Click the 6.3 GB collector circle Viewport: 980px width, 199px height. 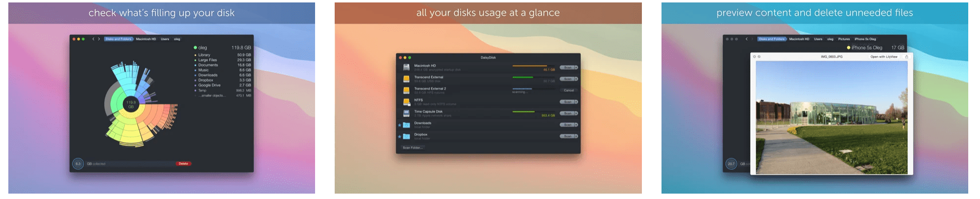[78, 164]
